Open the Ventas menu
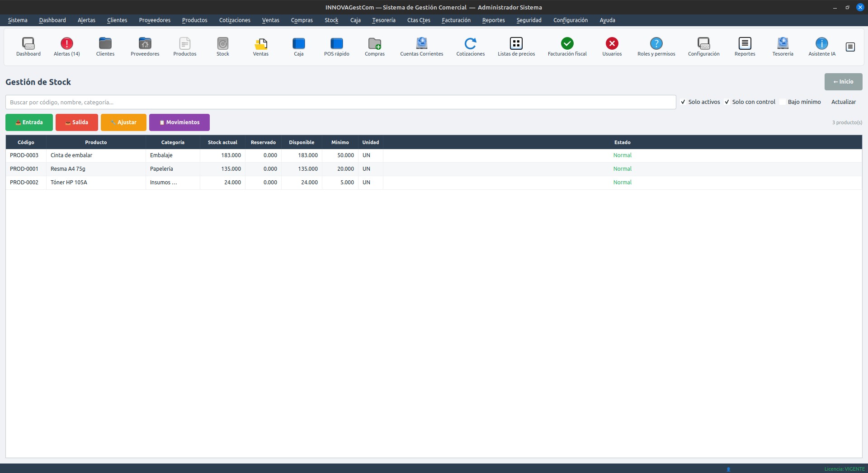 [x=270, y=20]
